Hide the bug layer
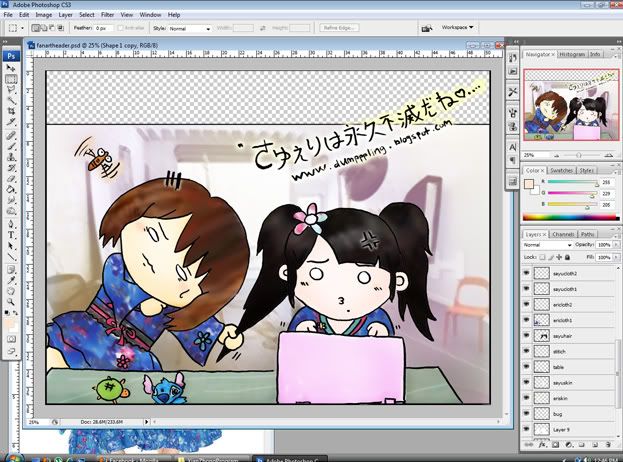This screenshot has width=623, height=462. 527,414
